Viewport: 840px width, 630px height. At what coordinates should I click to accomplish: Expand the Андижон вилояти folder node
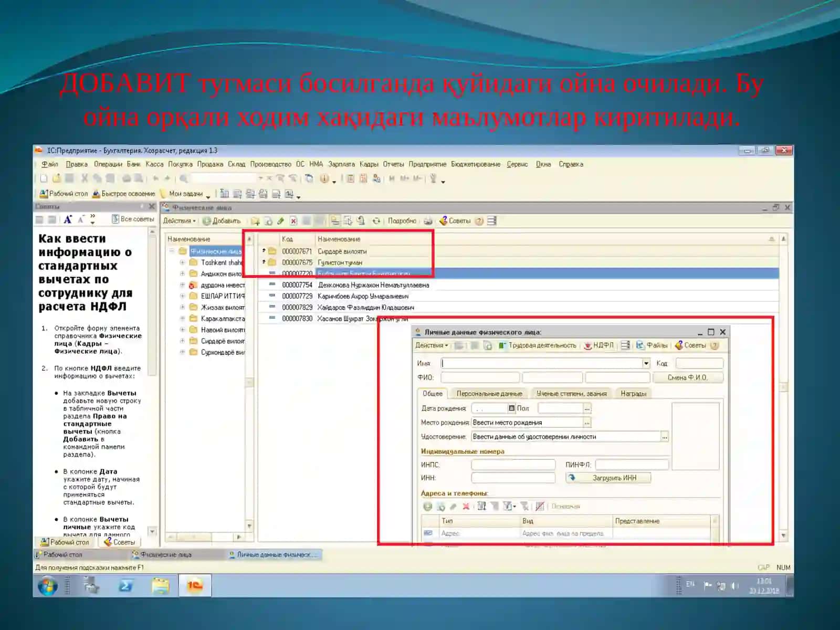tap(182, 274)
